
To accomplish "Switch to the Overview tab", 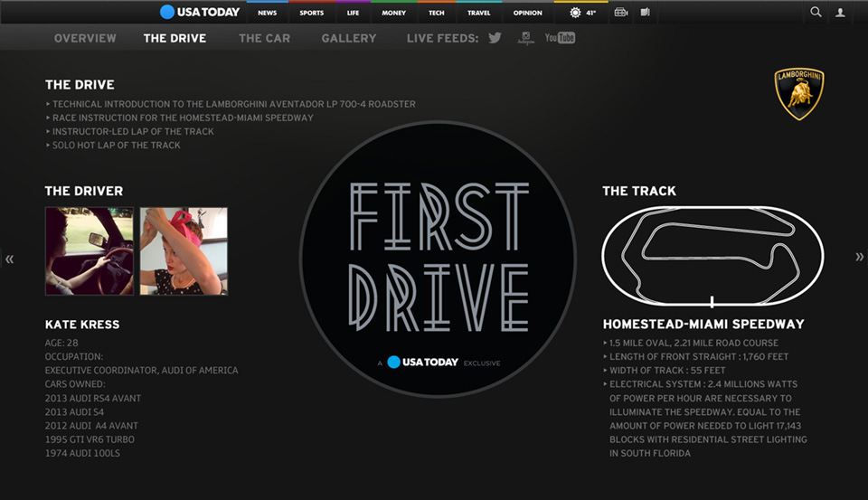I will tap(85, 38).
